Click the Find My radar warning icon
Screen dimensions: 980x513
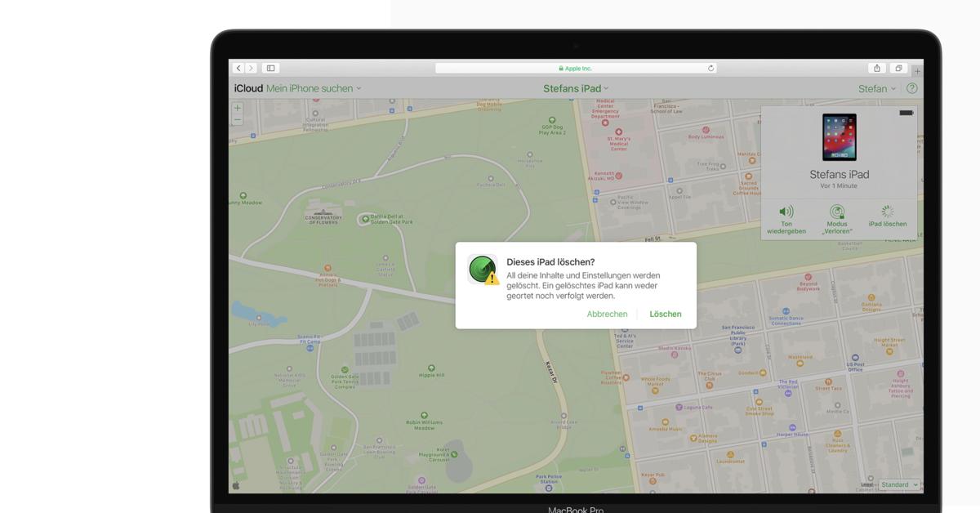coord(483,270)
